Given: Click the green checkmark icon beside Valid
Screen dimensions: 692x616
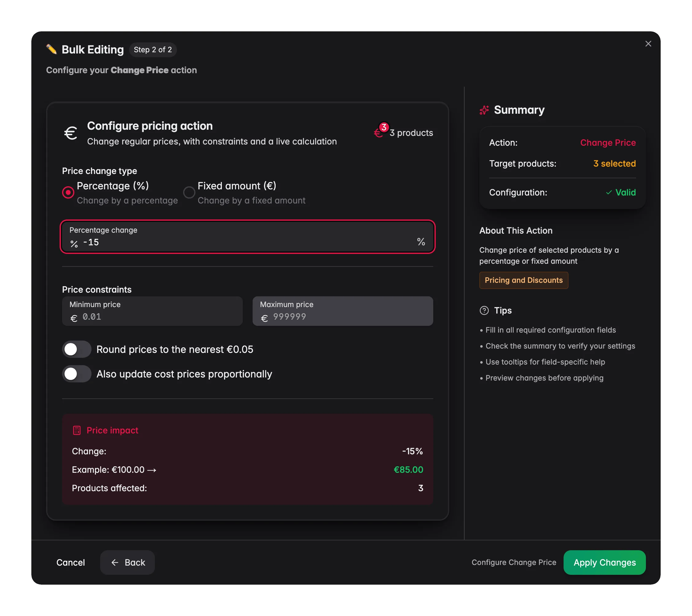Looking at the screenshot, I should pyautogui.click(x=609, y=192).
